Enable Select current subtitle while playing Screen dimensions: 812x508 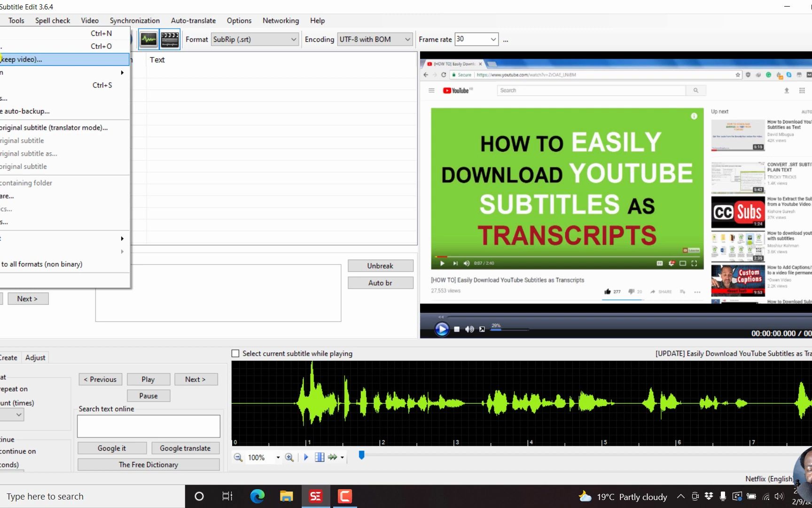[235, 353]
